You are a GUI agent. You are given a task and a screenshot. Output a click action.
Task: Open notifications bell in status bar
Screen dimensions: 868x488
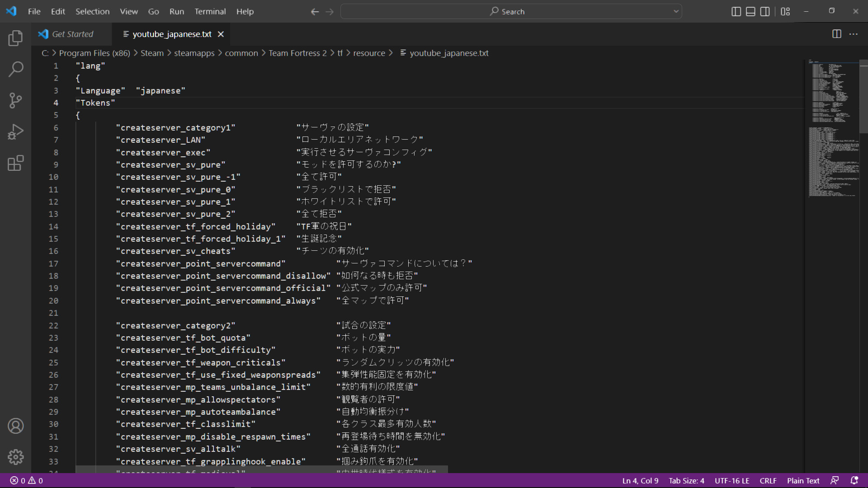coord(854,481)
